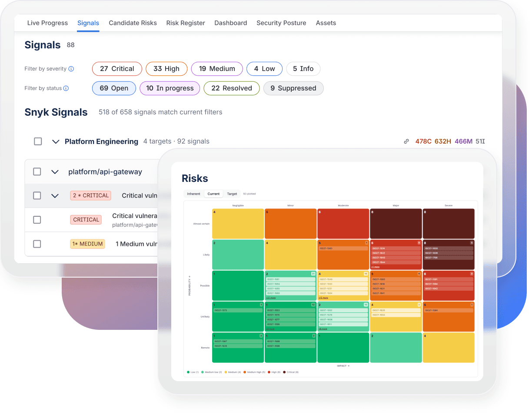
Task: Open the Dashboard tab
Action: coord(230,23)
